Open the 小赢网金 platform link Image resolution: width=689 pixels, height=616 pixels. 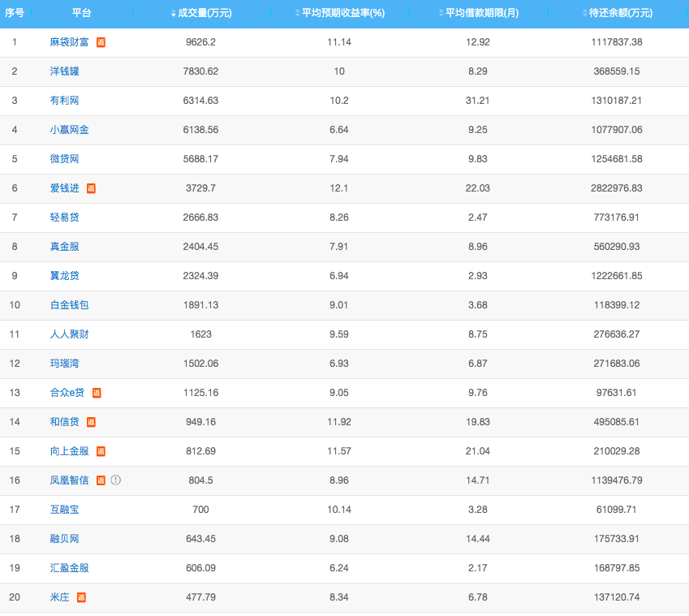(x=70, y=130)
